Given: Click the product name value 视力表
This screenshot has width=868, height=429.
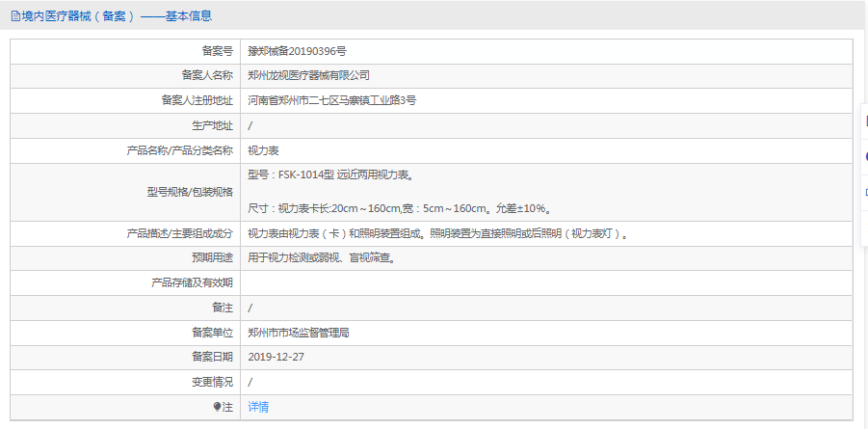Looking at the screenshot, I should coord(263,150).
